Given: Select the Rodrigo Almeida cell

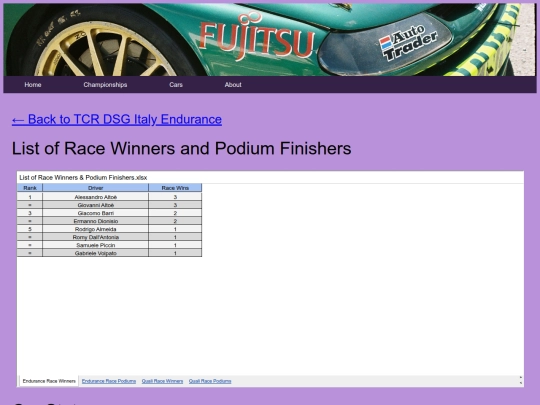Looking at the screenshot, I should tap(95, 229).
